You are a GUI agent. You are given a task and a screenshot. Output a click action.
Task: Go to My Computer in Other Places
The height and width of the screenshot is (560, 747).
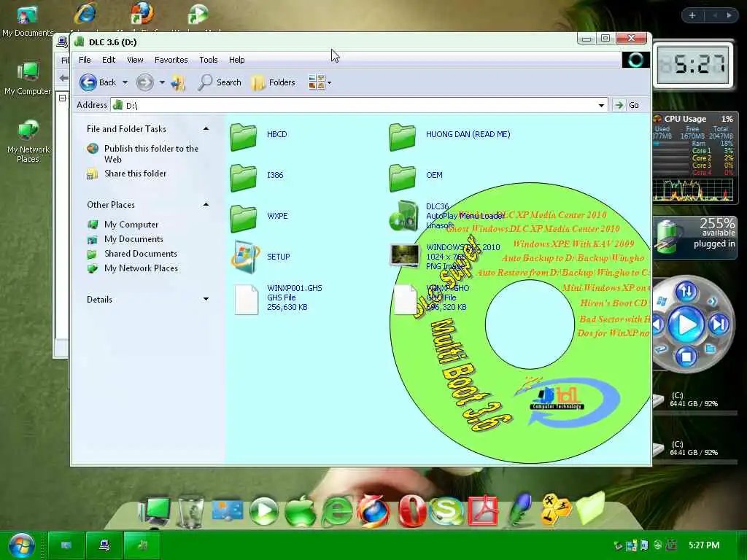pos(131,225)
